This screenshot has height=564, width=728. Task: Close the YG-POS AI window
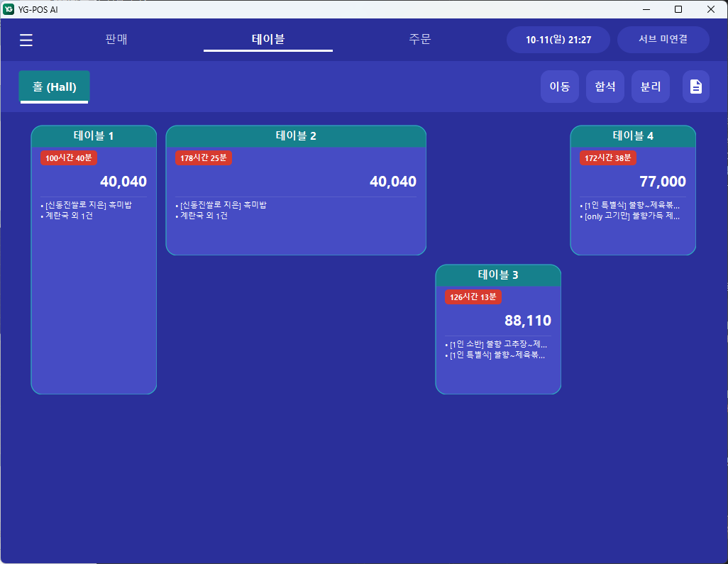(x=711, y=9)
